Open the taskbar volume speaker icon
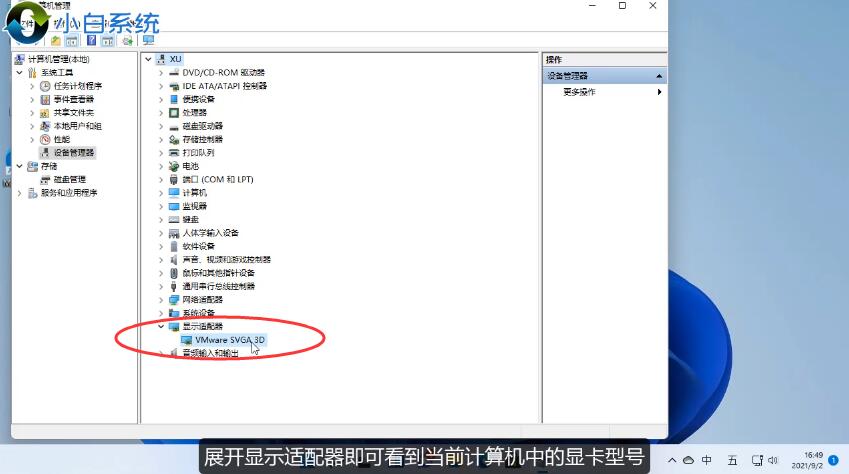The width and height of the screenshot is (849, 474). click(773, 460)
